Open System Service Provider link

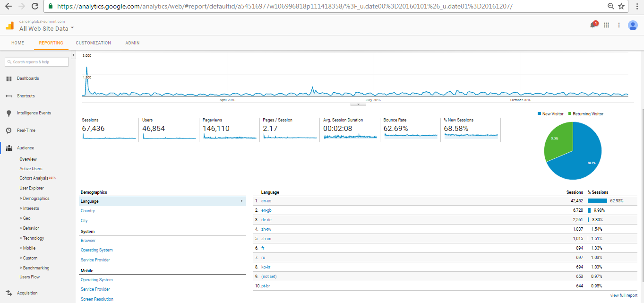pos(95,260)
